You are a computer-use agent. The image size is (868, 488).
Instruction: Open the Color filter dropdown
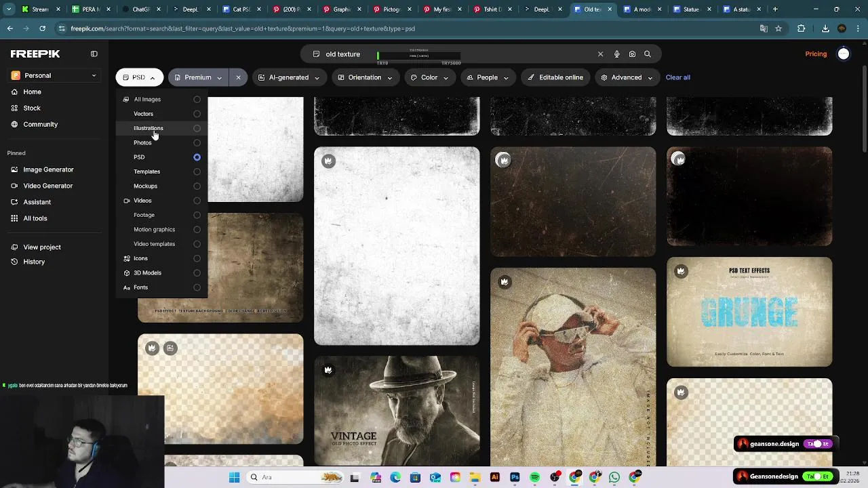tap(429, 77)
